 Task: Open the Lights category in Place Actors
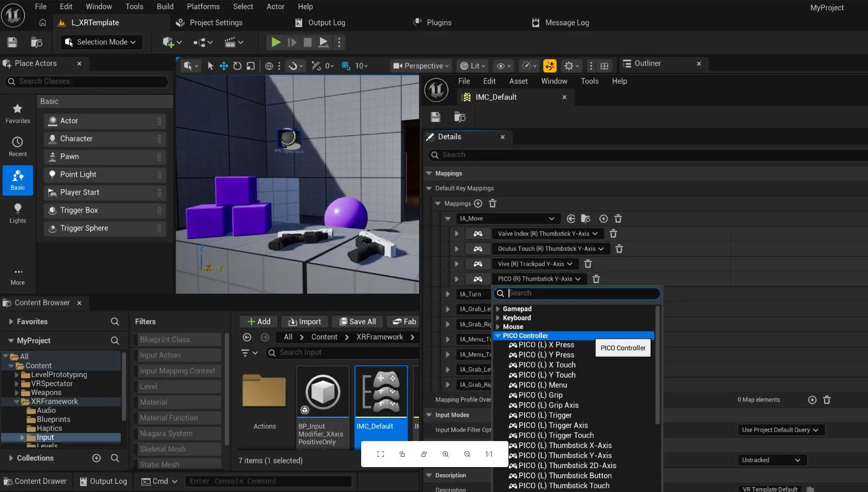coord(18,213)
